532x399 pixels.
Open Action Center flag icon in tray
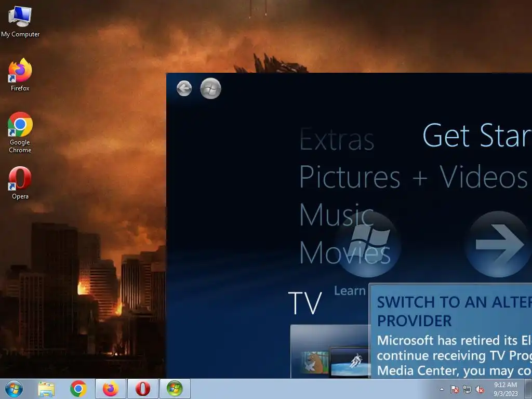[454, 389]
